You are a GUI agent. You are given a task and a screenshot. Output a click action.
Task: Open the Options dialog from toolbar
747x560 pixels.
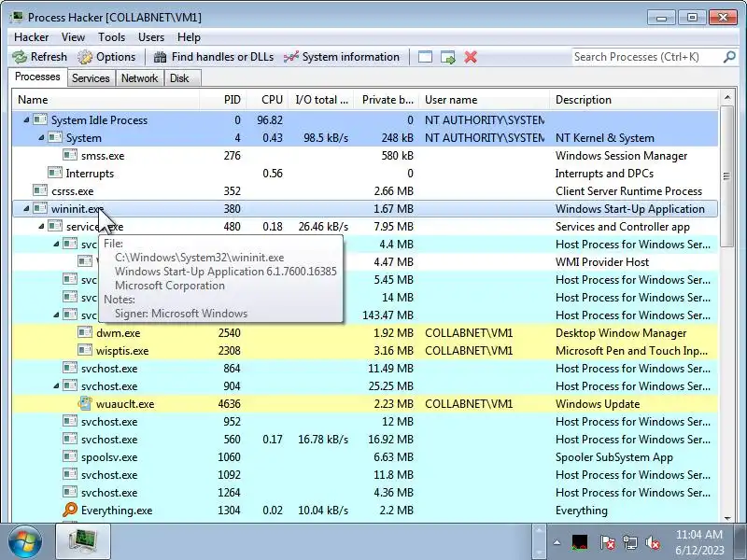(x=106, y=57)
